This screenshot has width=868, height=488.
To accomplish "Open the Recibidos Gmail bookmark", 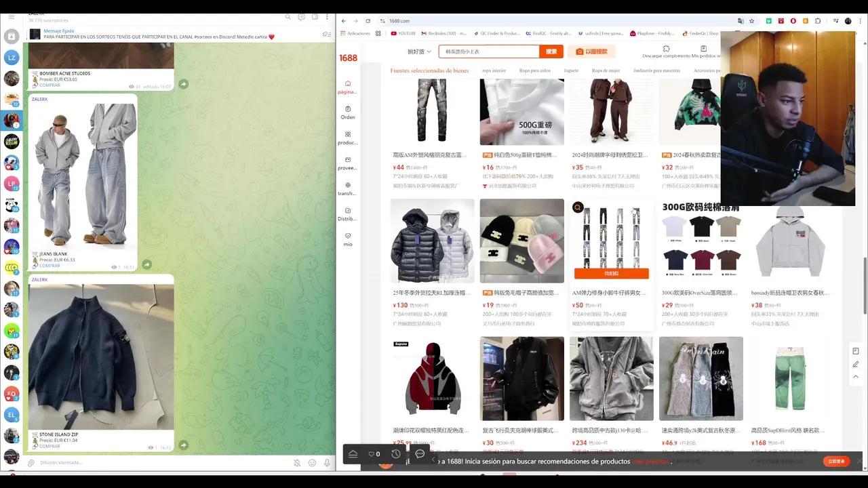I will tap(444, 33).
